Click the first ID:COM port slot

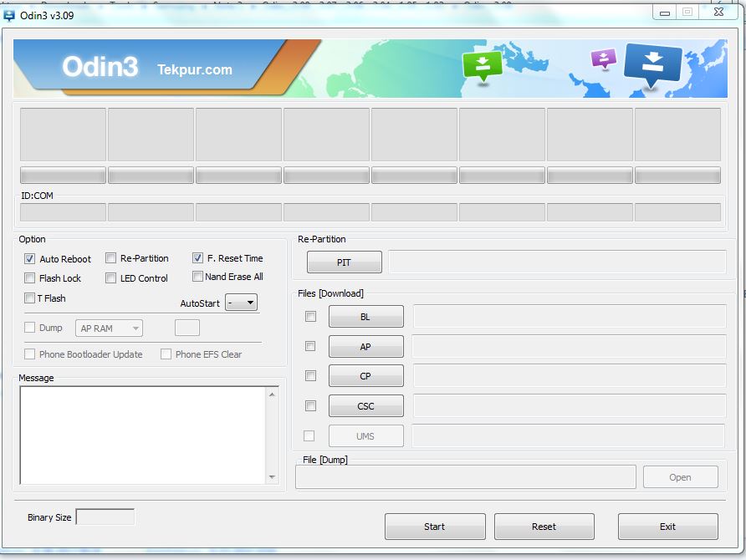63,212
